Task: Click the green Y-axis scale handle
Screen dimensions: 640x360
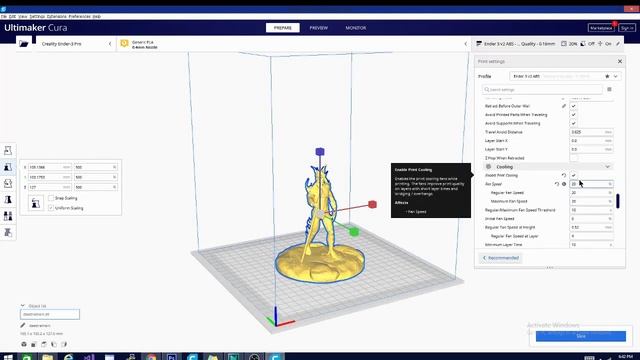Action: (354, 232)
